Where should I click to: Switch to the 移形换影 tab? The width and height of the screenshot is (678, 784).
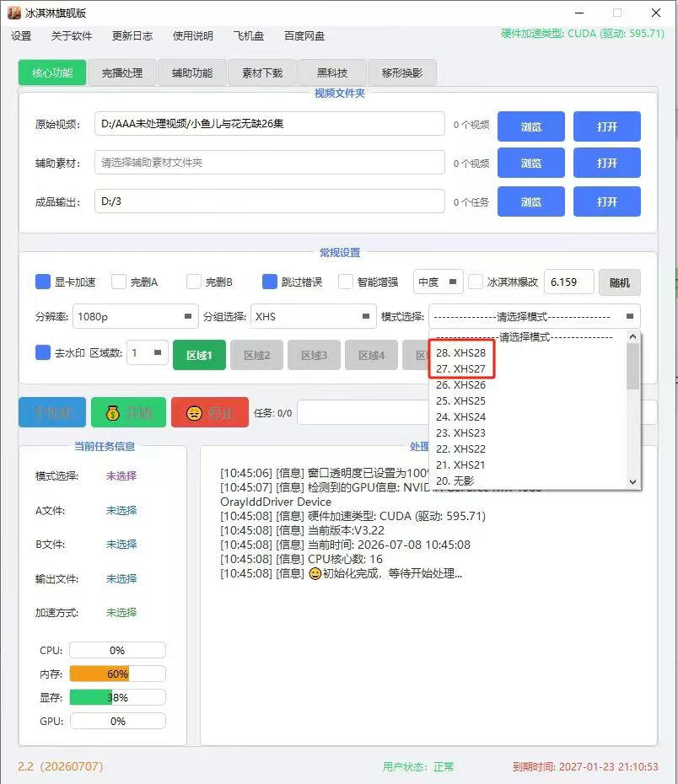402,72
